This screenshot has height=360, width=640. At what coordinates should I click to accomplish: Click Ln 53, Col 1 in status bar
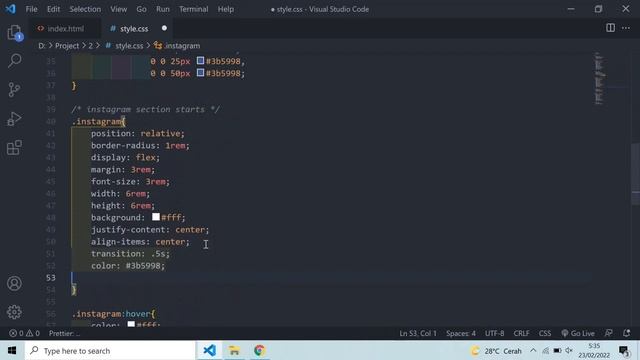click(418, 333)
